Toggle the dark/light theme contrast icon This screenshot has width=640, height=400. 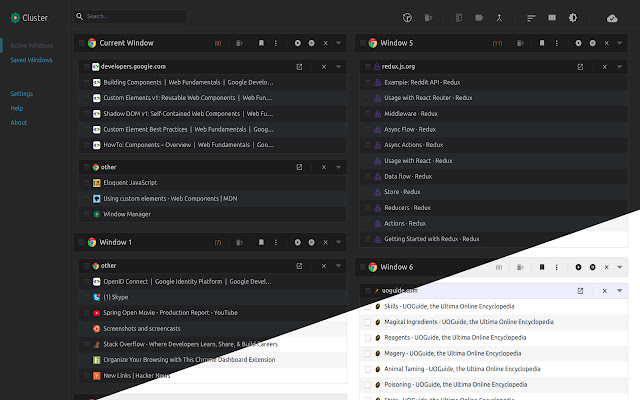pos(573,18)
